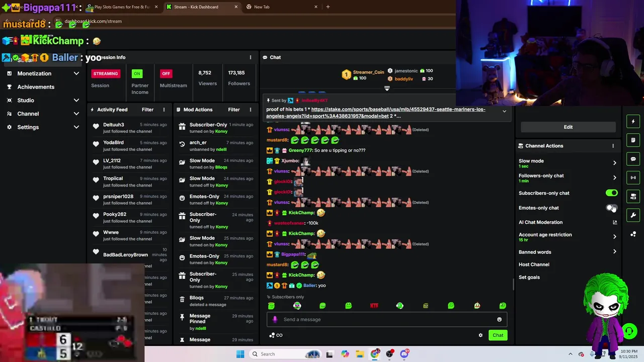The height and width of the screenshot is (362, 644).
Task: Open the broadcast signal icon in right rail
Action: point(633,177)
